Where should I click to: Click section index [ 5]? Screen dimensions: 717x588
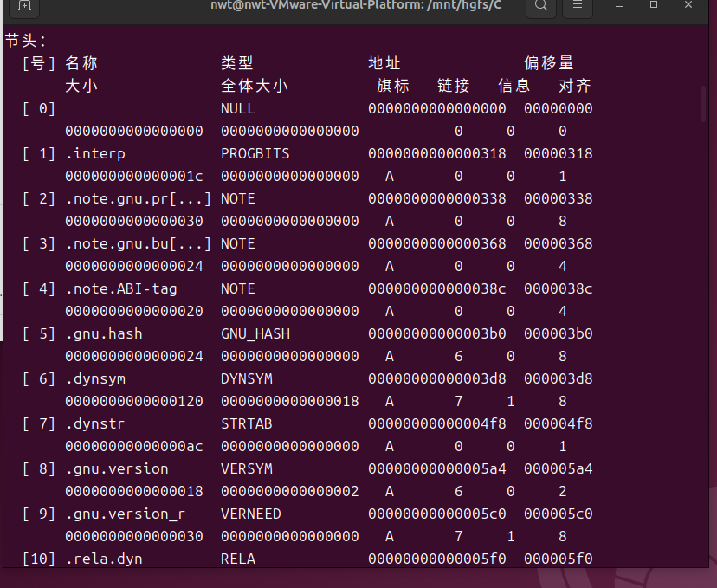tap(39, 333)
